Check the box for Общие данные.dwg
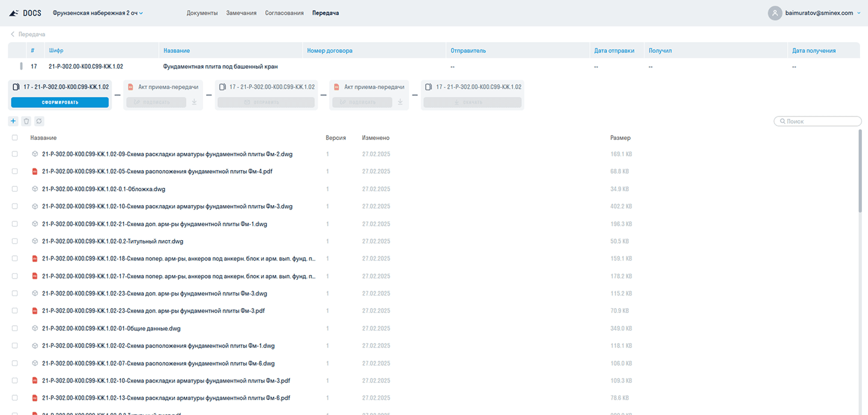 point(14,329)
